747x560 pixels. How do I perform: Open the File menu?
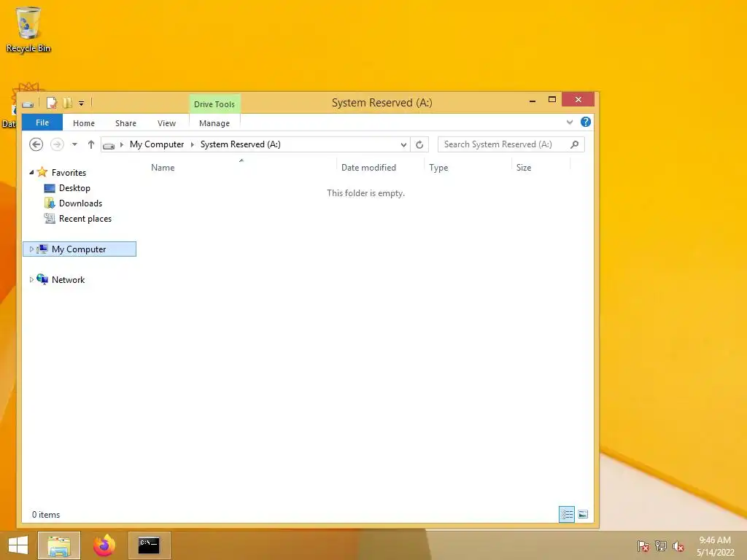pyautogui.click(x=42, y=122)
